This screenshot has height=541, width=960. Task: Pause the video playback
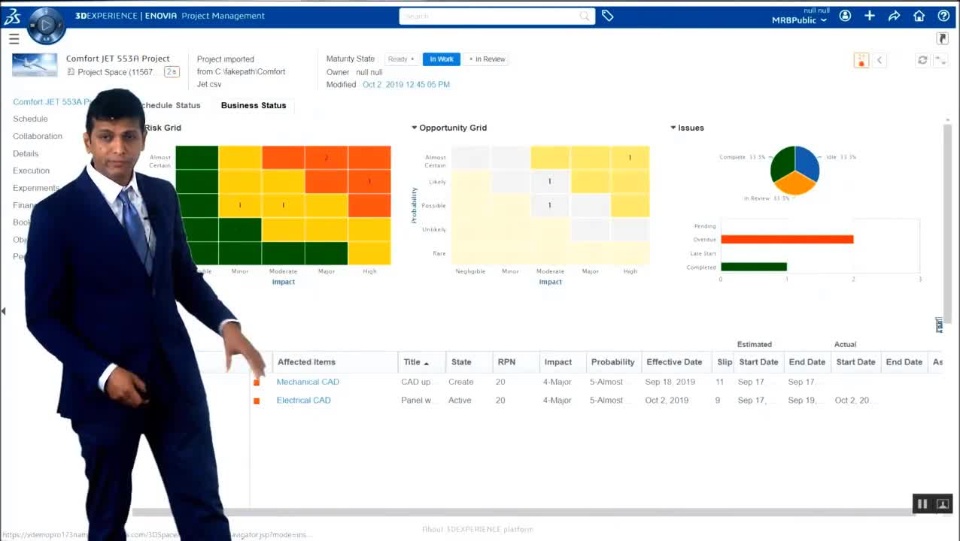[922, 504]
